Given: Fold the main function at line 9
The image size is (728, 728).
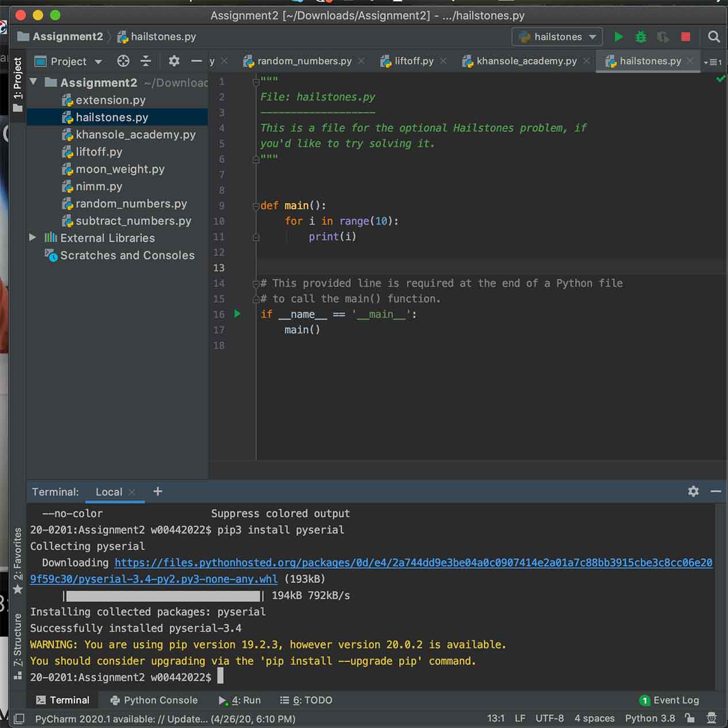Looking at the screenshot, I should coord(256,206).
